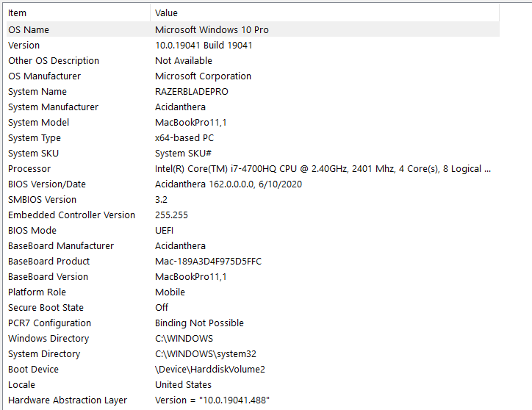Click the Value column header

(166, 12)
